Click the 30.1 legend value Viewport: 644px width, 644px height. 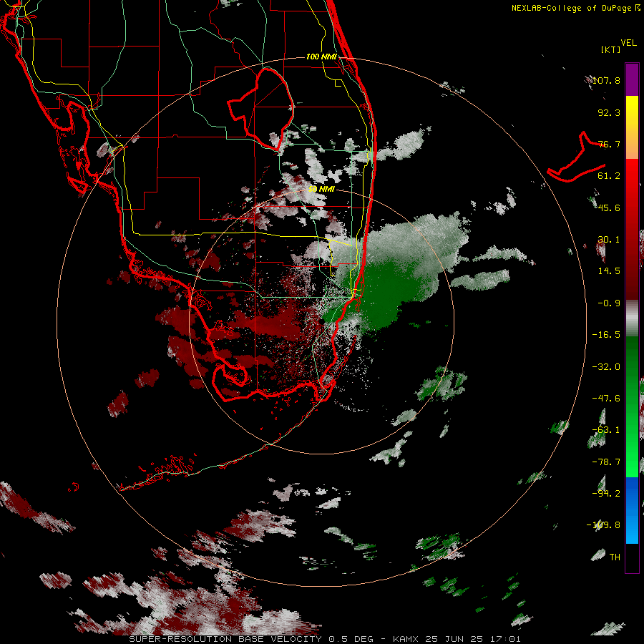(x=609, y=240)
